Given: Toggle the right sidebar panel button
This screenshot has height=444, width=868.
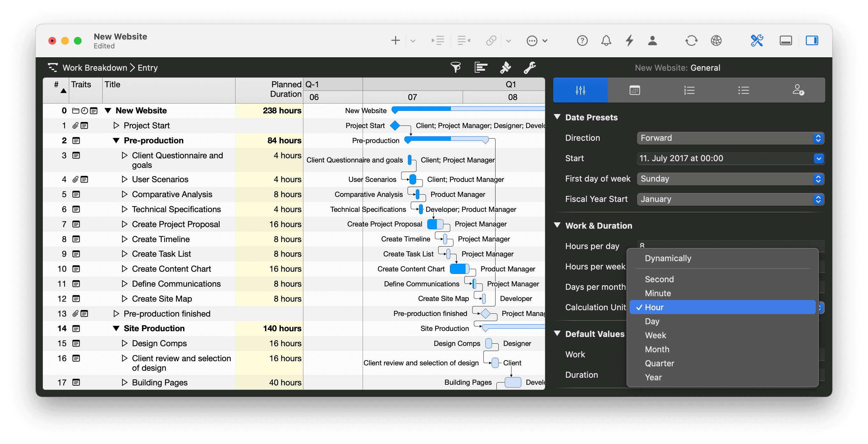Looking at the screenshot, I should [x=811, y=41].
